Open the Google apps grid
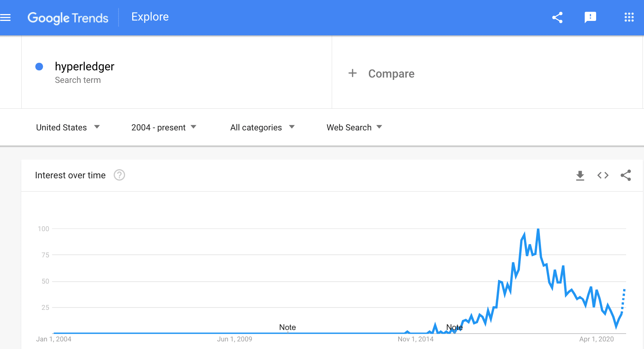Viewport: 644px width, 349px height. coord(629,17)
